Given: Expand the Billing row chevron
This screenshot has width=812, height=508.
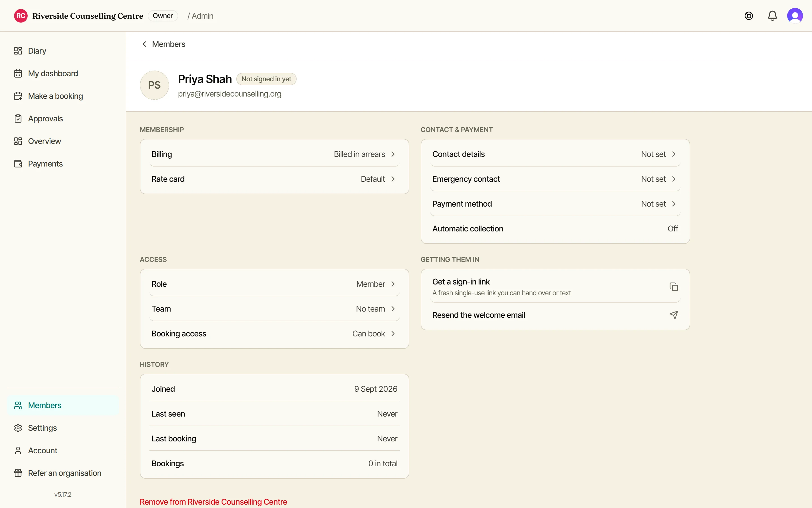Looking at the screenshot, I should [393, 154].
